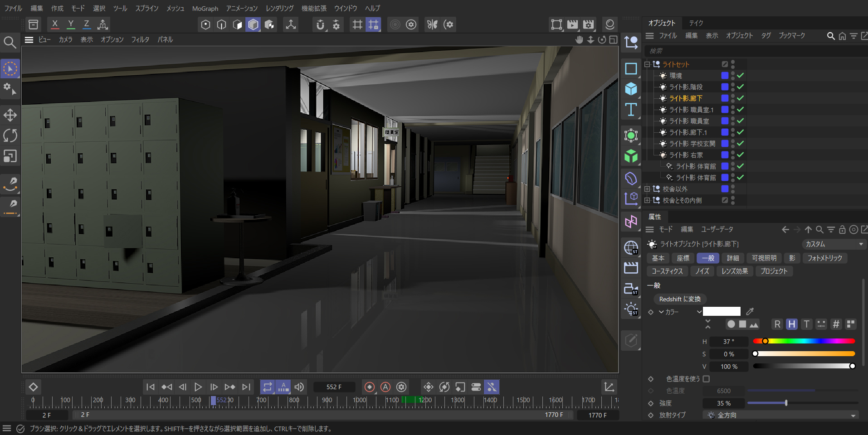Select the Rotate tool
Screen dimensions: 868x435
[10, 135]
